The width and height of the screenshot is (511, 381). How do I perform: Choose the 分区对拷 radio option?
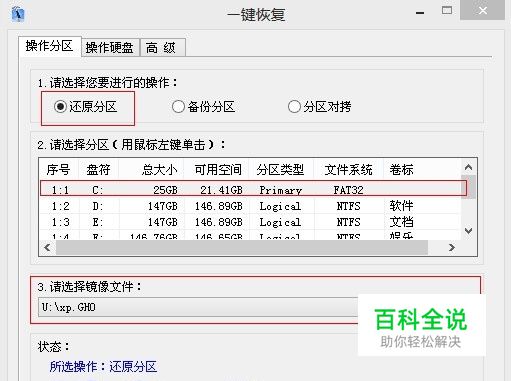point(319,107)
